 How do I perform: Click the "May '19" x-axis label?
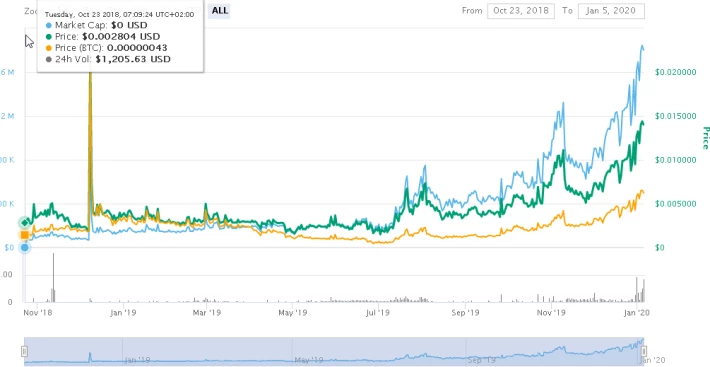tap(292, 312)
